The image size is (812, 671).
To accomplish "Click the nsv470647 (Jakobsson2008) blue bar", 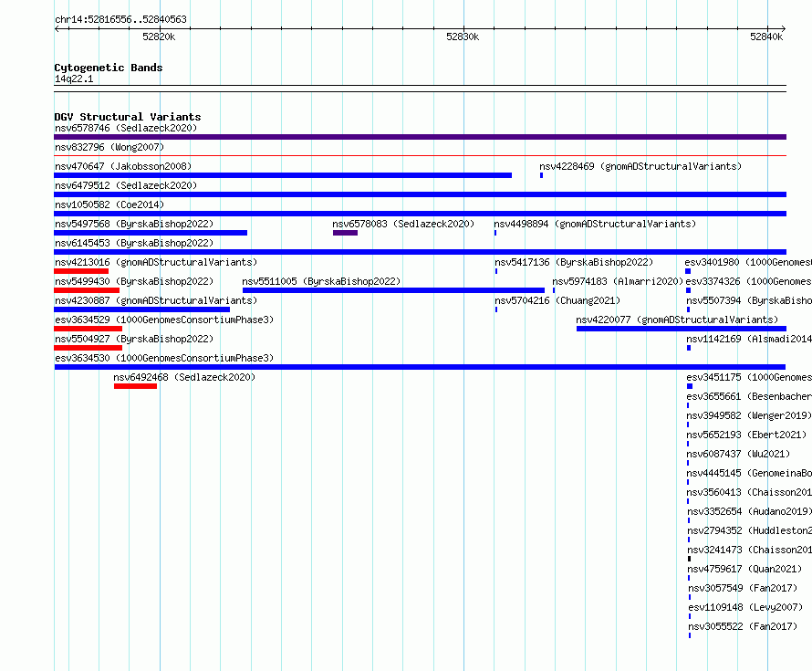I will tap(283, 175).
